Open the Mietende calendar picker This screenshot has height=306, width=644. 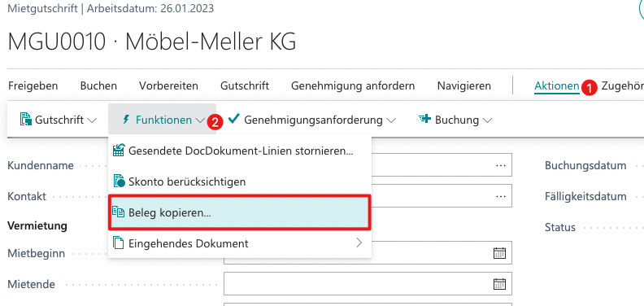(499, 284)
